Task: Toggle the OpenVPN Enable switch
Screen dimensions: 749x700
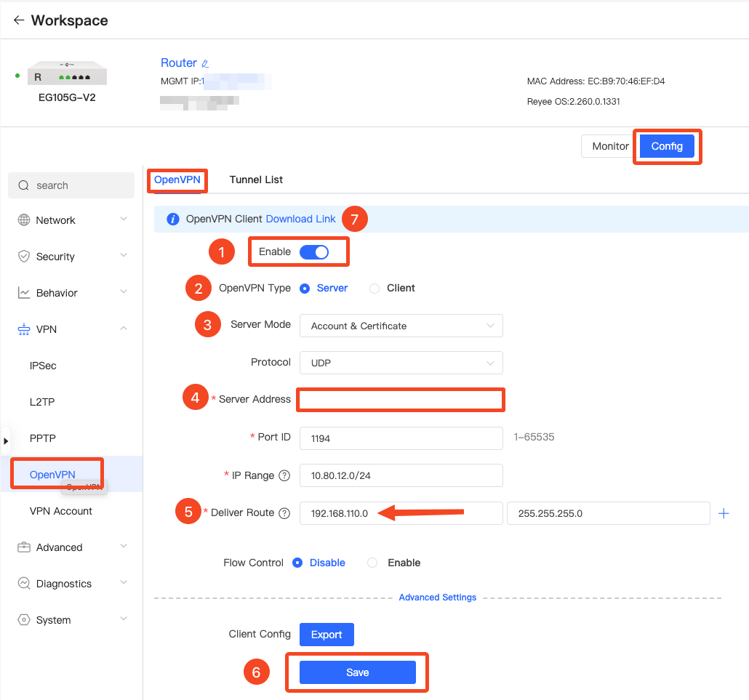Action: click(x=313, y=251)
